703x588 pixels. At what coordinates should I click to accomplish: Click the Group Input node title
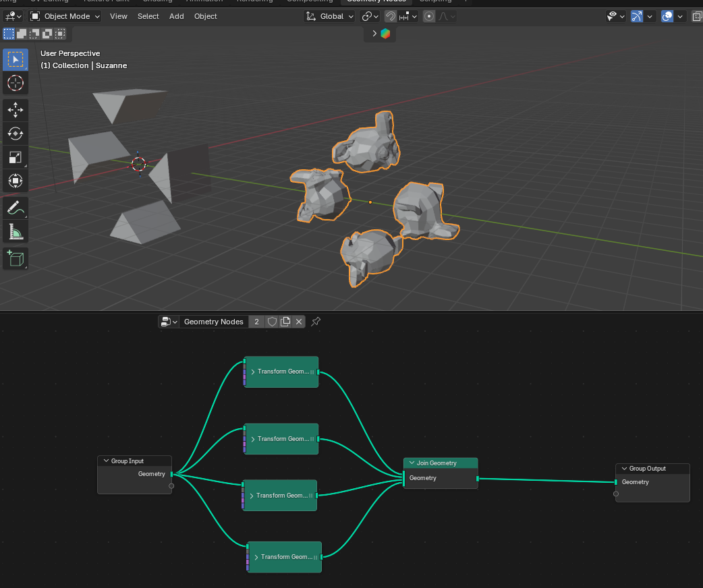click(x=128, y=461)
